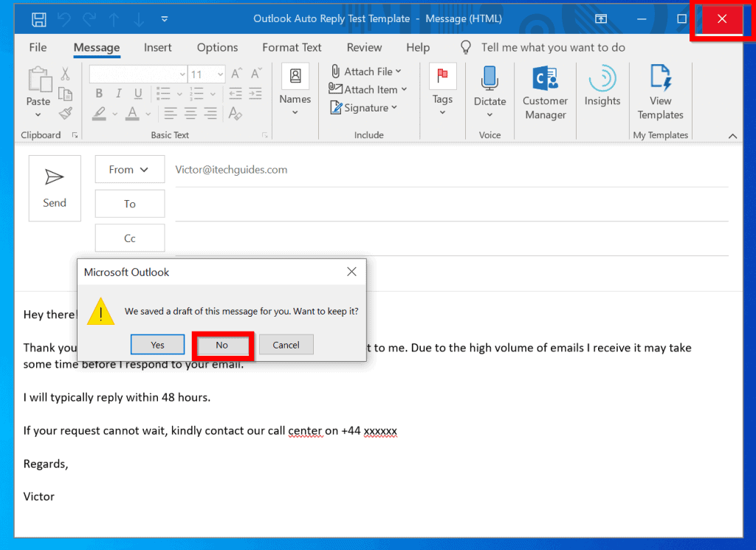Select the Message ribbon tab
The image size is (756, 550).
97,47
